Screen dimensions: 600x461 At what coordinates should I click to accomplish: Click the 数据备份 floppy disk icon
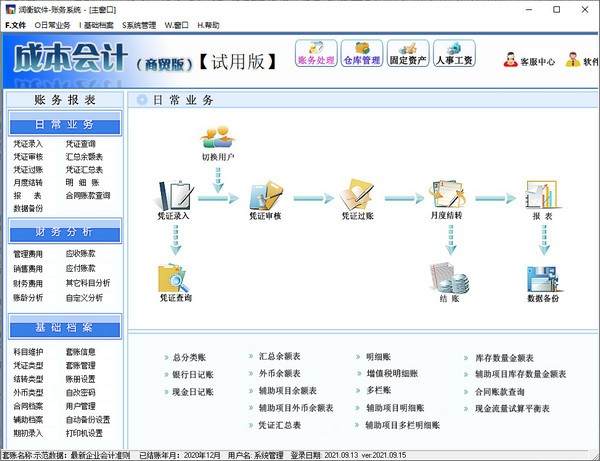point(543,279)
